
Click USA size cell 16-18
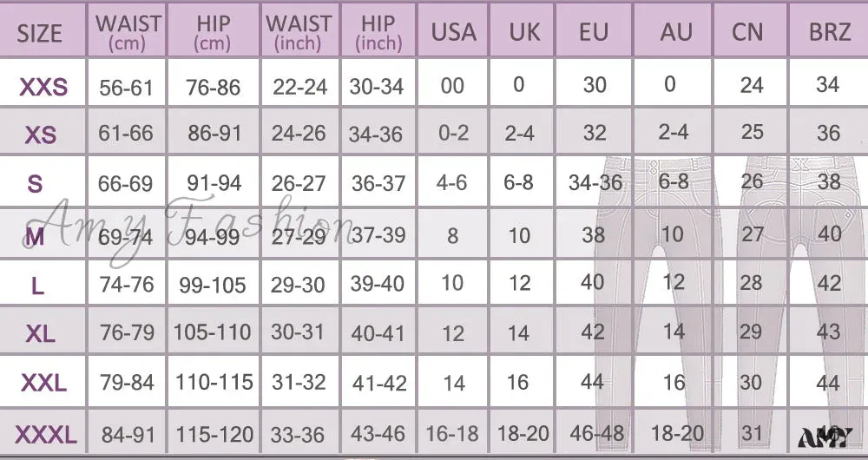tap(451, 433)
